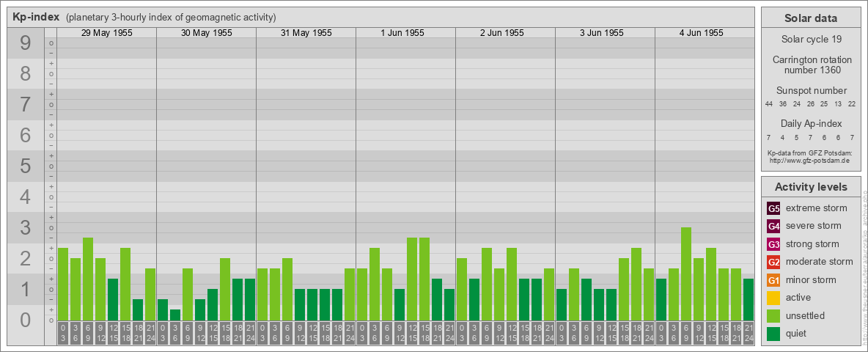This screenshot has height=352, width=868.
Task: Click the 18-21 bar on 3 Jun 1955
Action: [x=636, y=284]
